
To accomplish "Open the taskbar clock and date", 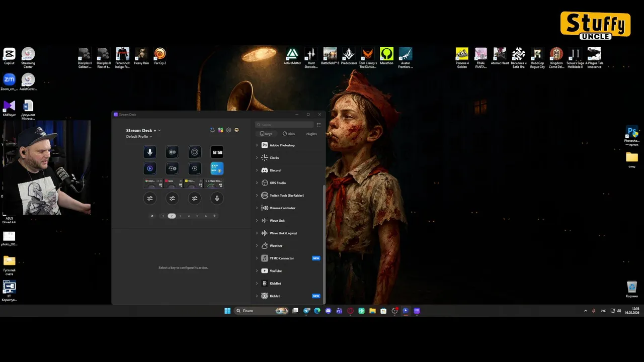I will (x=632, y=311).
